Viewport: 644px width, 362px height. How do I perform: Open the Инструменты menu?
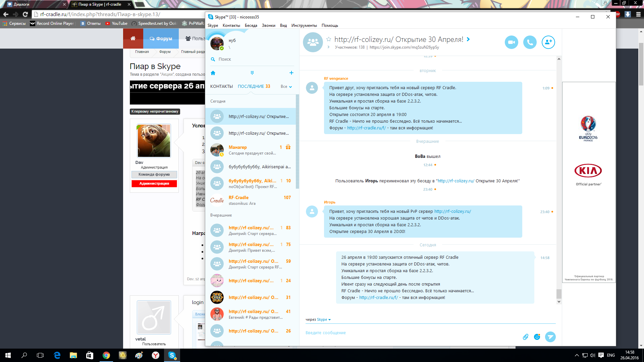tap(304, 25)
